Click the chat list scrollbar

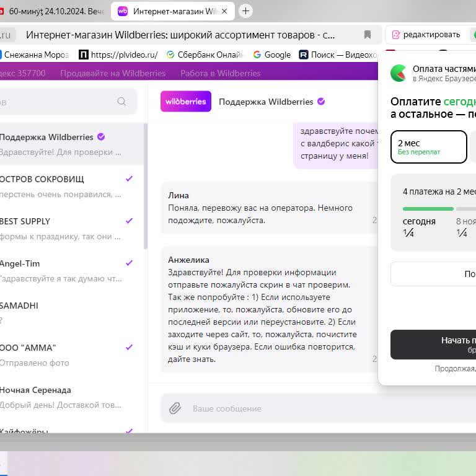coord(146,187)
